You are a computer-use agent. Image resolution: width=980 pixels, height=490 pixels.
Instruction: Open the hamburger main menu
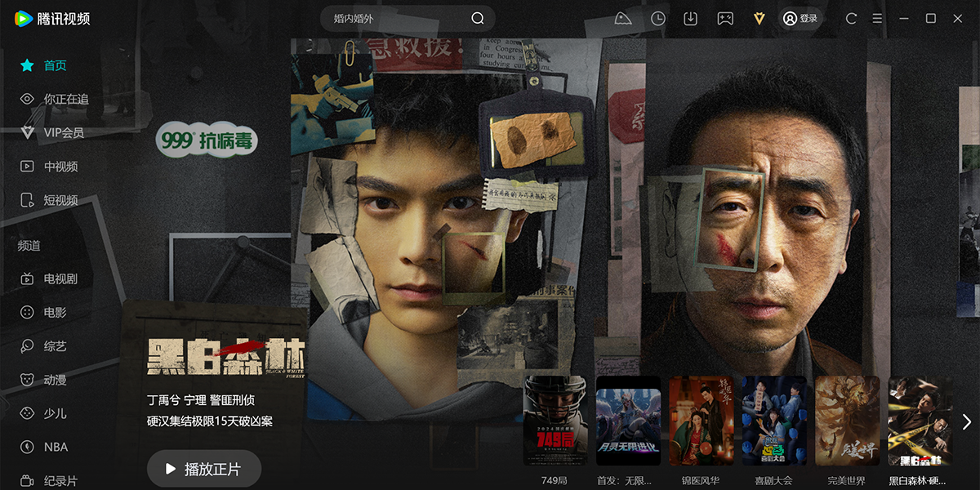tap(877, 18)
